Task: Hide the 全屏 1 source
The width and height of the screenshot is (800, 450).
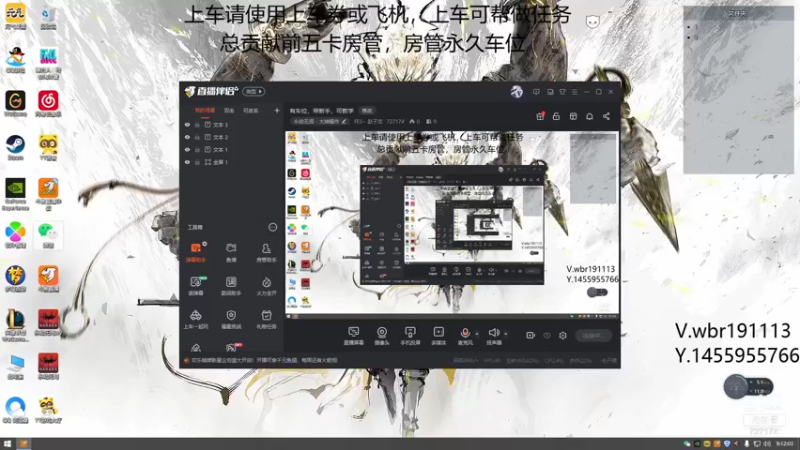Action: point(187,162)
